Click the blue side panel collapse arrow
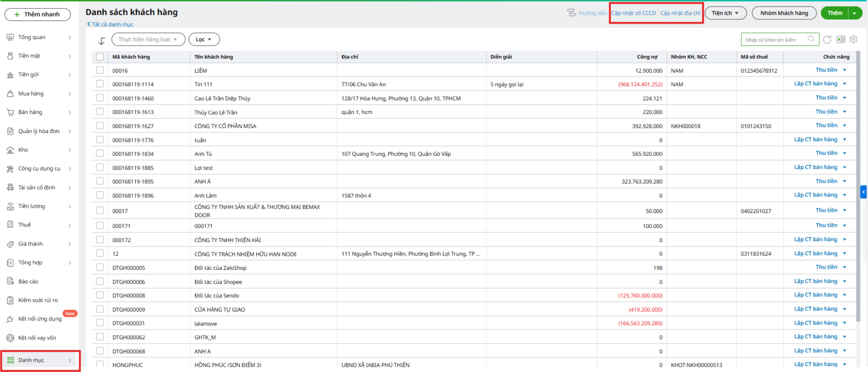 (x=863, y=192)
